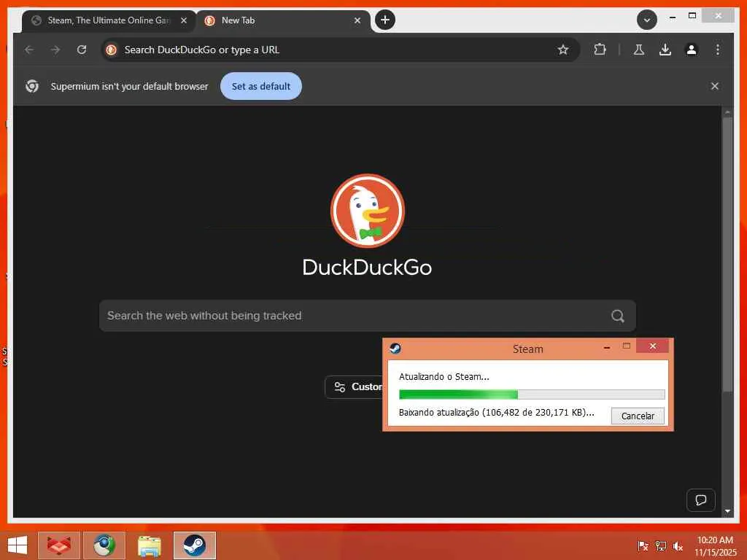Open the profile avatar icon
Screen dimensions: 747x560
point(692,50)
